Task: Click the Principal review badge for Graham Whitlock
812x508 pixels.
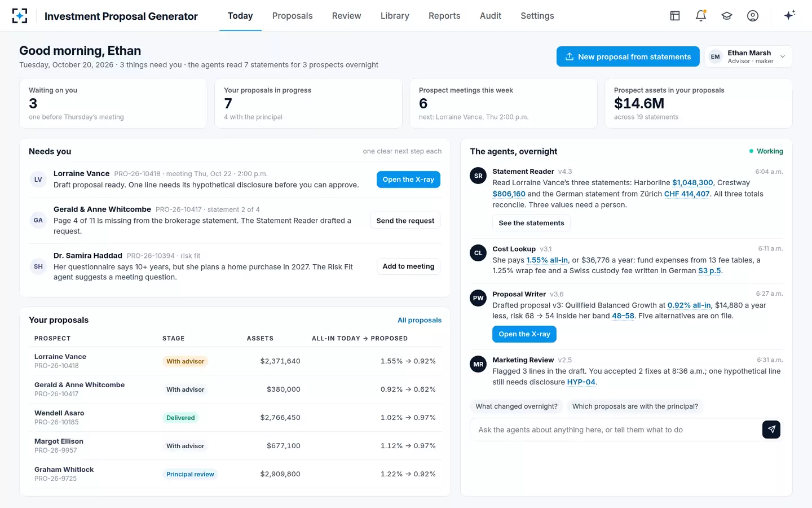Action: (190, 474)
